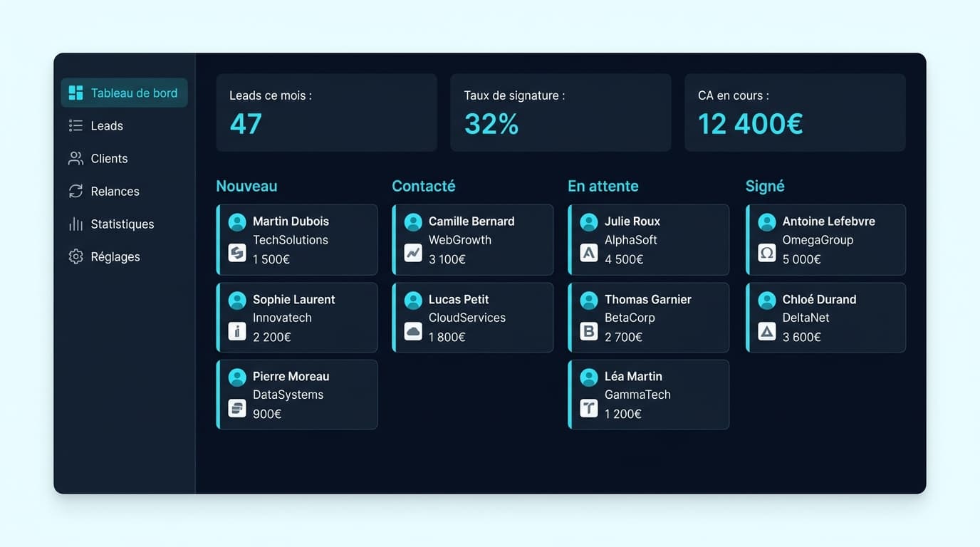This screenshot has width=980, height=547.
Task: Open Réglages menu label
Action: pyautogui.click(x=115, y=256)
